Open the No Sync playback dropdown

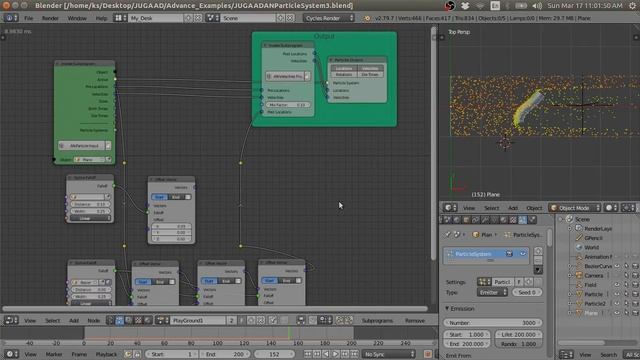389,354
